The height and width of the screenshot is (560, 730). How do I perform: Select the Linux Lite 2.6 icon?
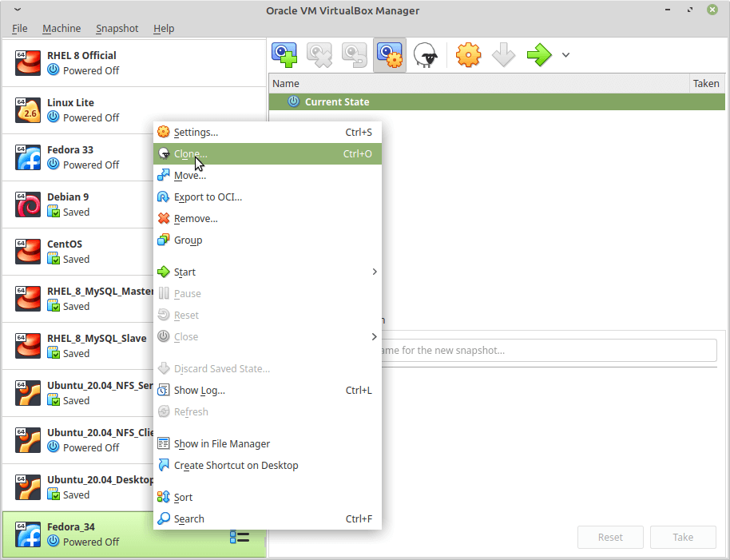tap(27, 110)
